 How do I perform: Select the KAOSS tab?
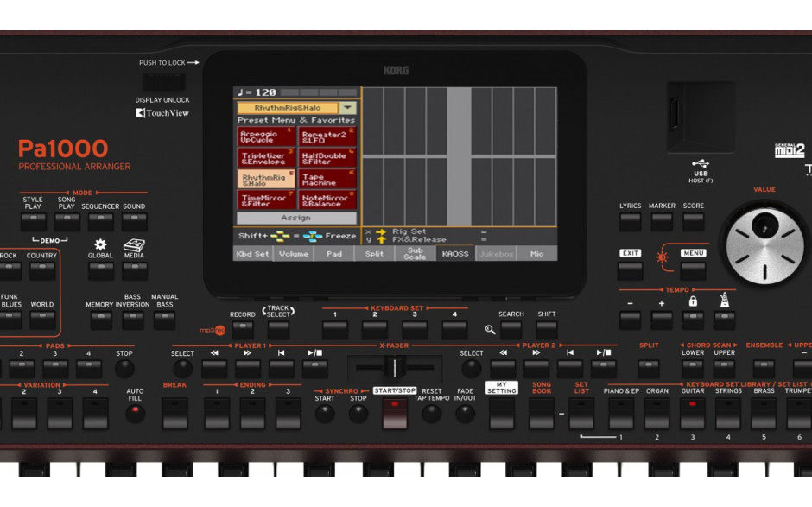click(455, 254)
